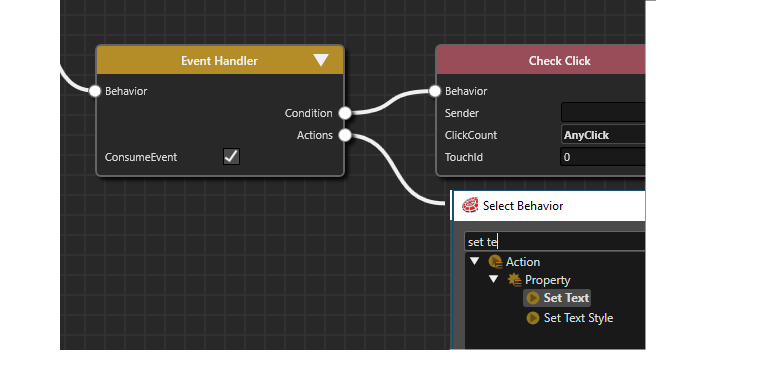Image resolution: width=765 pixels, height=365 pixels.
Task: Click the Sender input field
Action: [603, 112]
